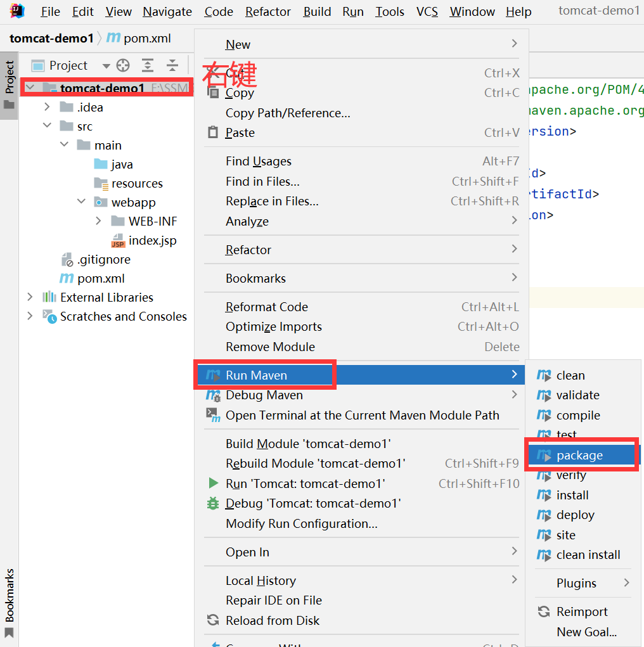Choose Copy from the context menu
Viewport: 644px width, 647px height.
(x=362, y=93)
